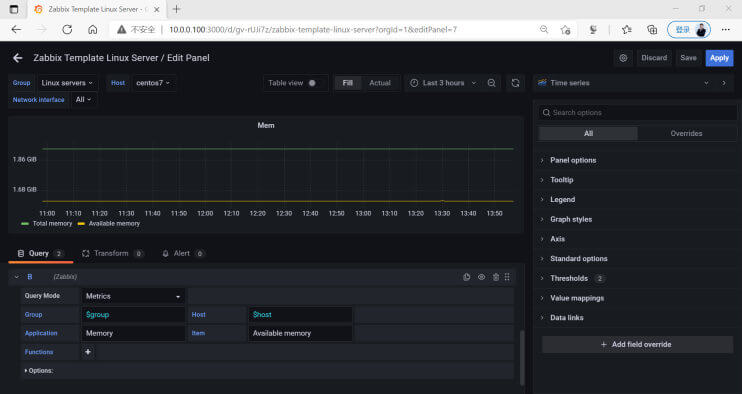Open browser zoom magnifier in address bar
The image size is (742, 394).
pyautogui.click(x=544, y=29)
